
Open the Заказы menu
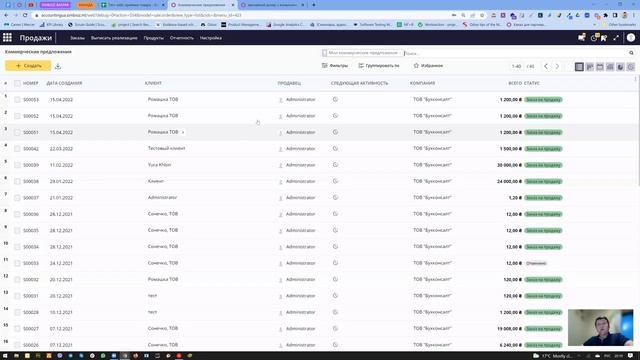click(x=77, y=38)
